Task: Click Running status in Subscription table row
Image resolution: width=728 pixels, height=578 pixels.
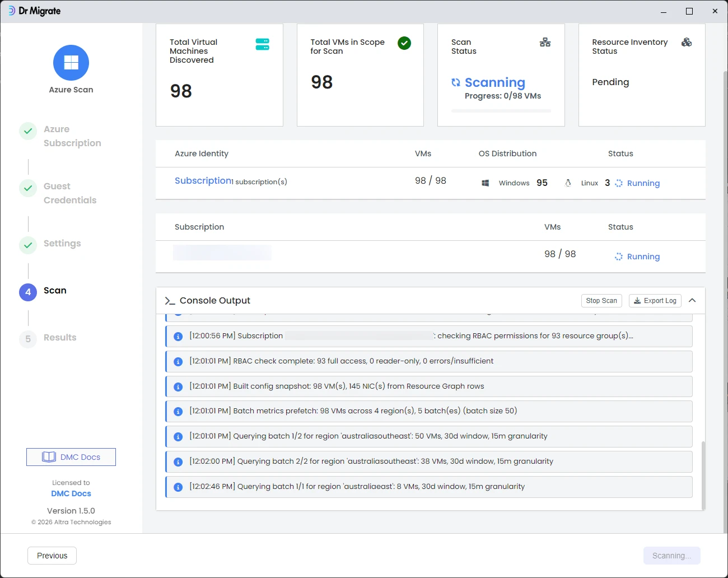Action: click(643, 257)
